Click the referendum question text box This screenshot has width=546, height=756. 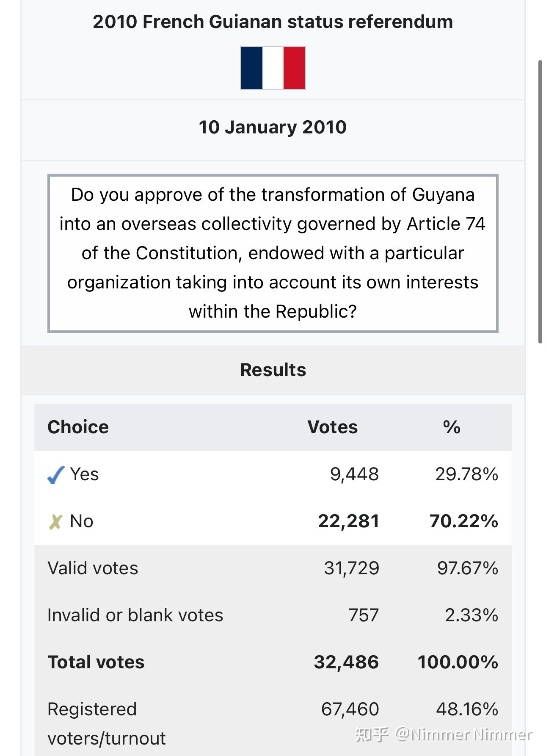point(273,253)
